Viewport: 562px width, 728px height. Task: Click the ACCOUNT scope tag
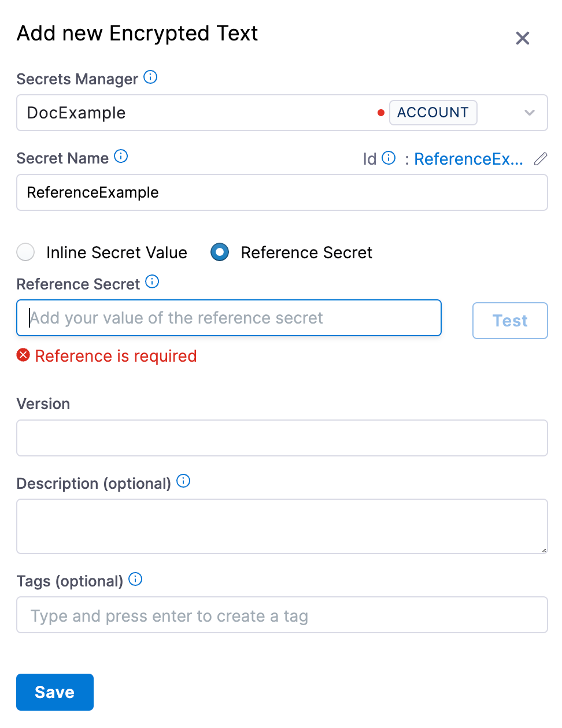(432, 113)
